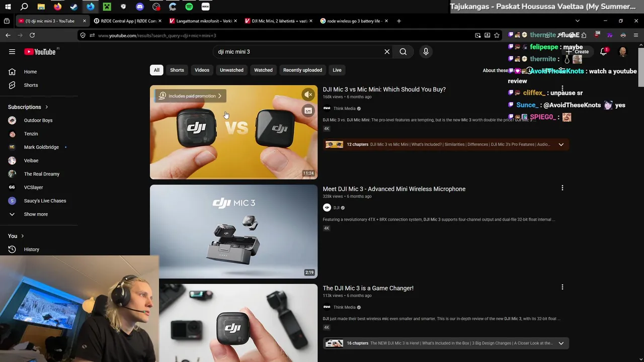Open Outdoor Boys subscription channel
Image resolution: width=644 pixels, height=362 pixels.
tap(39, 121)
